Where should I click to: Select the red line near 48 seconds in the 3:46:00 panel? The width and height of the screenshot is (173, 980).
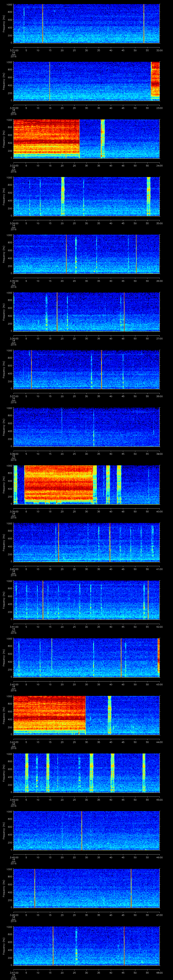(131, 888)
